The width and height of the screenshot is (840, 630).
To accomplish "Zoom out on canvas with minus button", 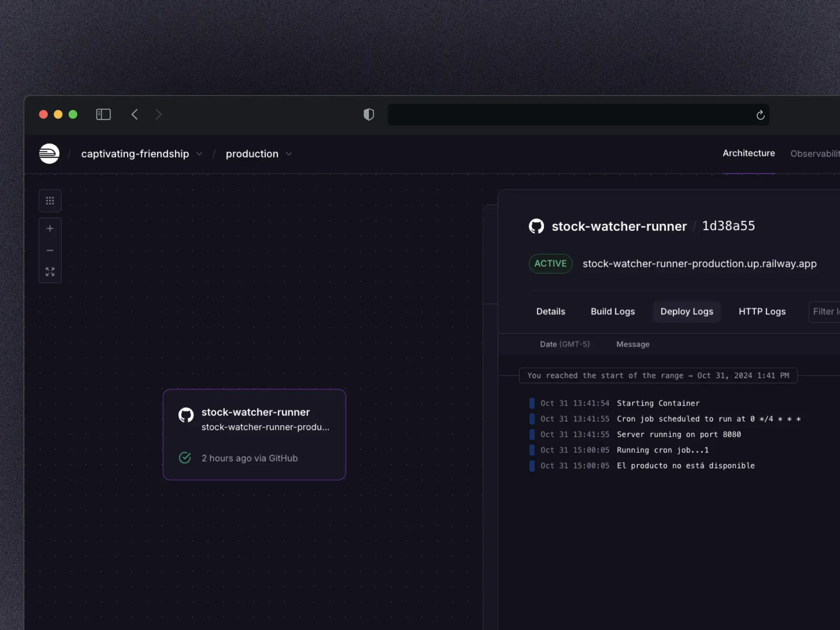I will [x=50, y=250].
